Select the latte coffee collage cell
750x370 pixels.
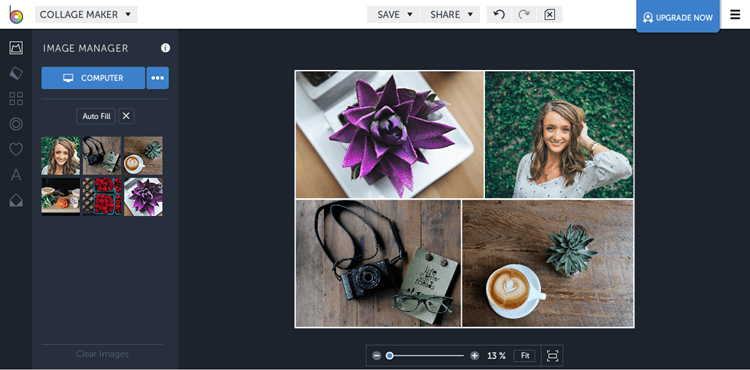[548, 263]
